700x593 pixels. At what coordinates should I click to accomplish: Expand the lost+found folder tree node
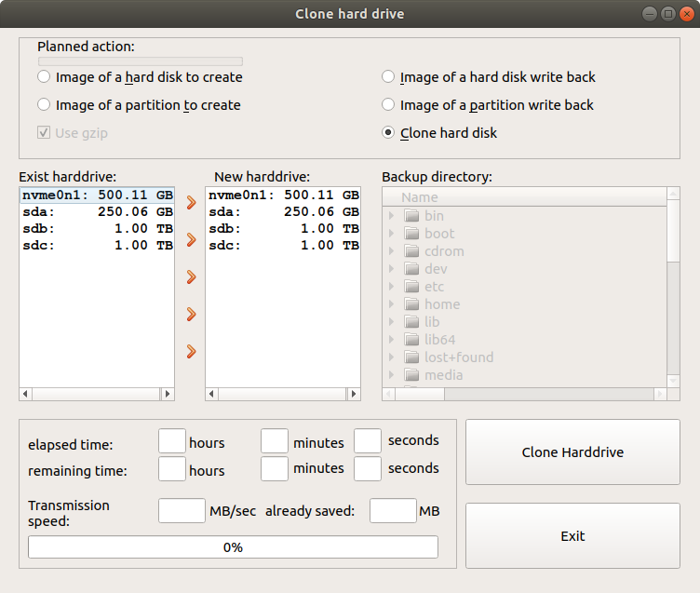tap(392, 357)
